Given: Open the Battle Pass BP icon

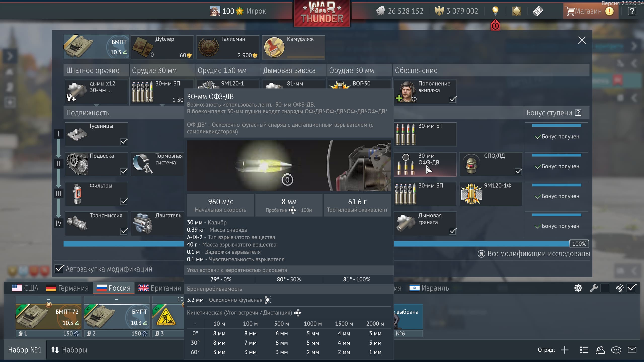Looking at the screenshot, I should (538, 11).
